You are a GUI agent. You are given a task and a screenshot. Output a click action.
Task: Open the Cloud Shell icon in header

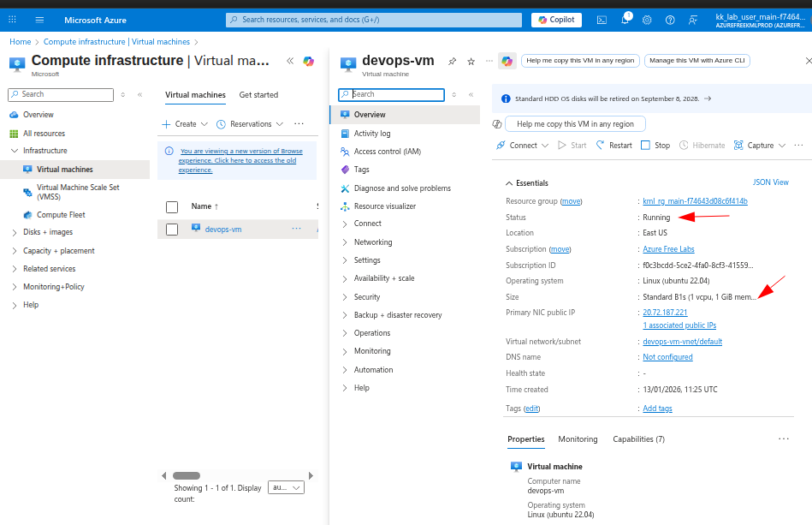(x=602, y=20)
